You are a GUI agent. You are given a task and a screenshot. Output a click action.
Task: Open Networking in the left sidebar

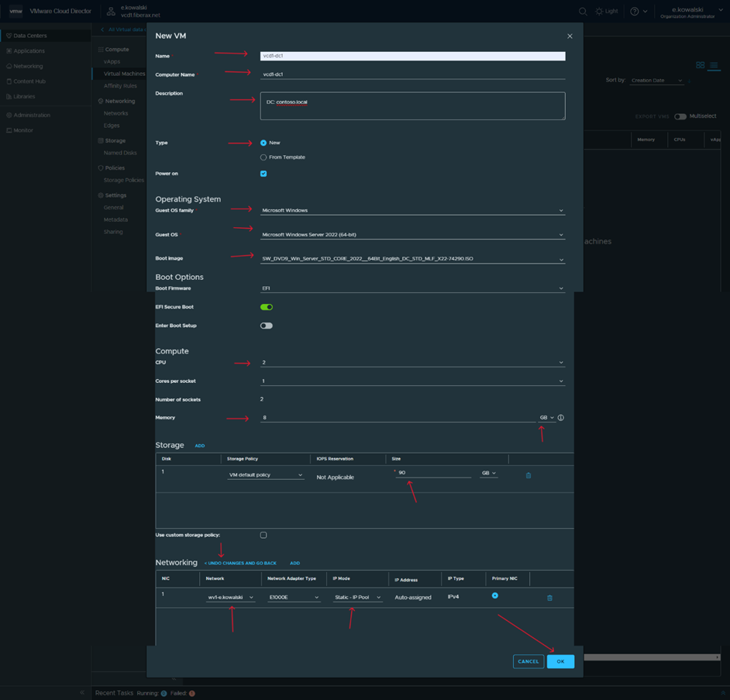(x=28, y=66)
